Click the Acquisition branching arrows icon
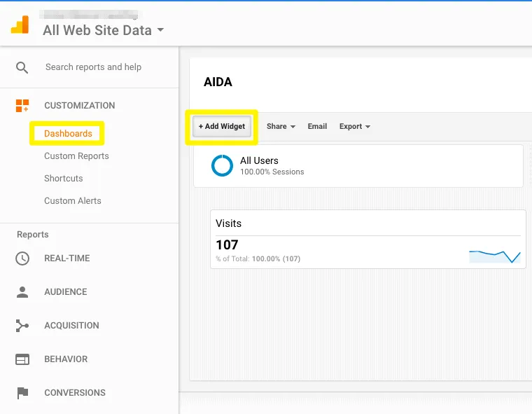 pos(22,326)
